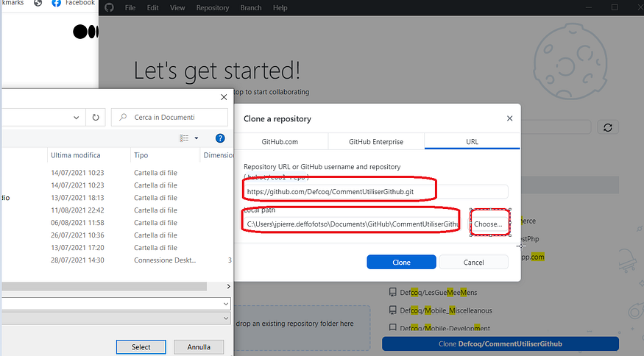The width and height of the screenshot is (644, 356).
Task: Open the file type filter dropdown
Action: pyautogui.click(x=225, y=318)
